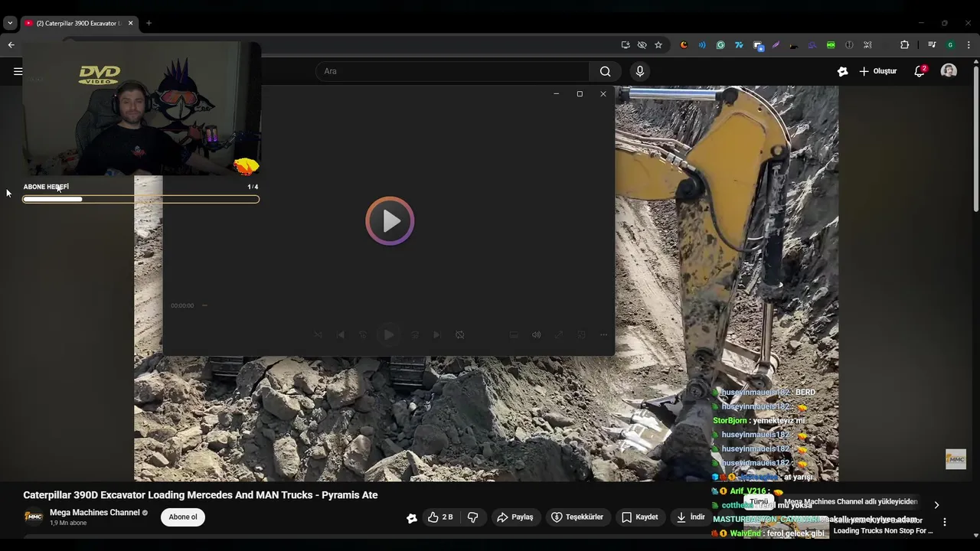
Task: Click the large play button in media player
Action: (390, 221)
